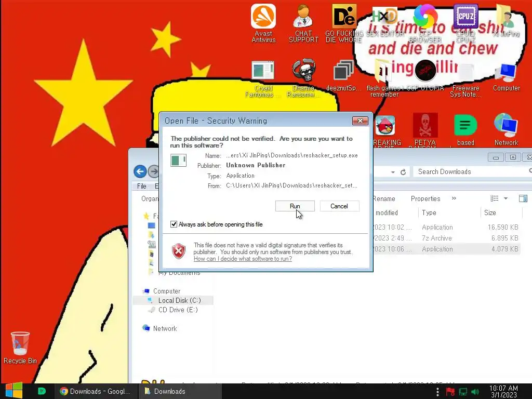Image resolution: width=532 pixels, height=399 pixels.
Task: Select the 7z Archive file row
Action: coord(446,238)
